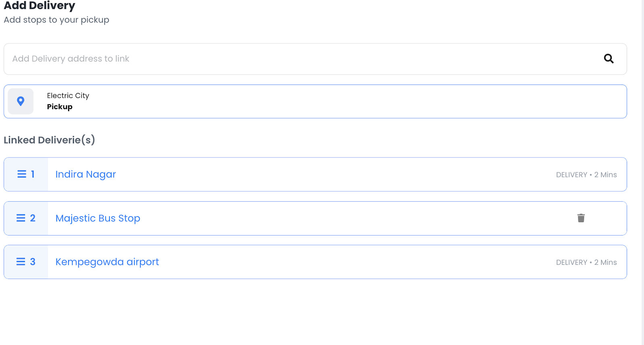
Task: Click the Pickup label under Electric City
Action: coord(60,107)
